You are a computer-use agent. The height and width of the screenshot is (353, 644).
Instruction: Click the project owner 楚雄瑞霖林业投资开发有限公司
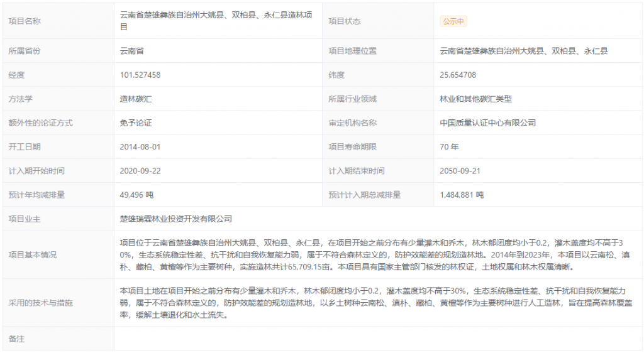tap(176, 219)
